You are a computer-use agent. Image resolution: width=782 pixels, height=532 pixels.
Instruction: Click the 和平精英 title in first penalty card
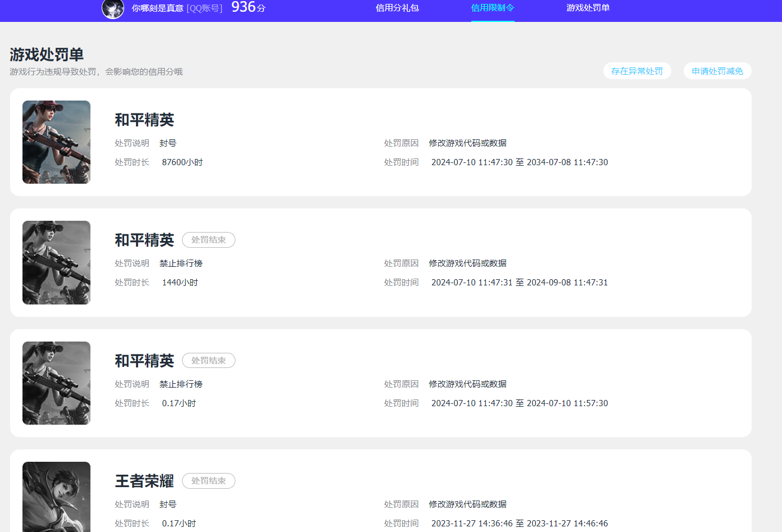click(x=144, y=120)
